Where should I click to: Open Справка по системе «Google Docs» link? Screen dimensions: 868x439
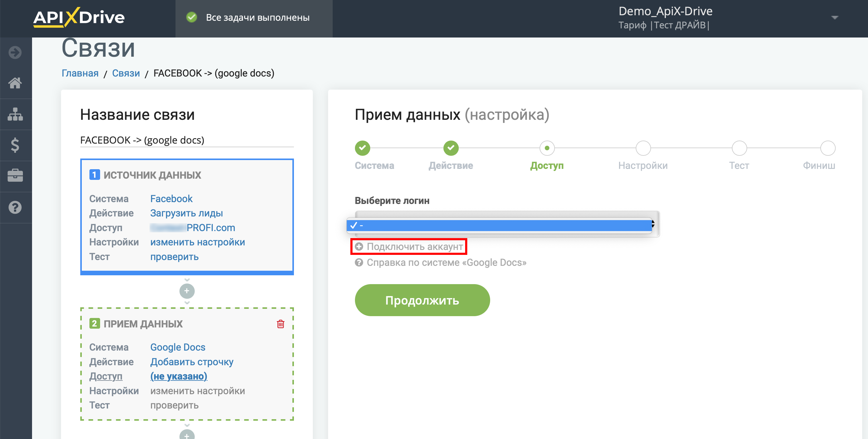point(447,262)
